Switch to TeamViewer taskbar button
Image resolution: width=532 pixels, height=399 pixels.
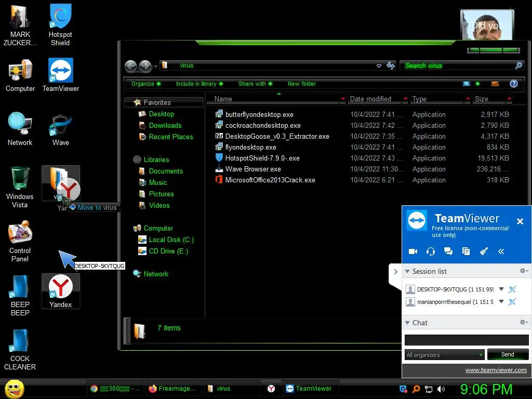click(310, 389)
